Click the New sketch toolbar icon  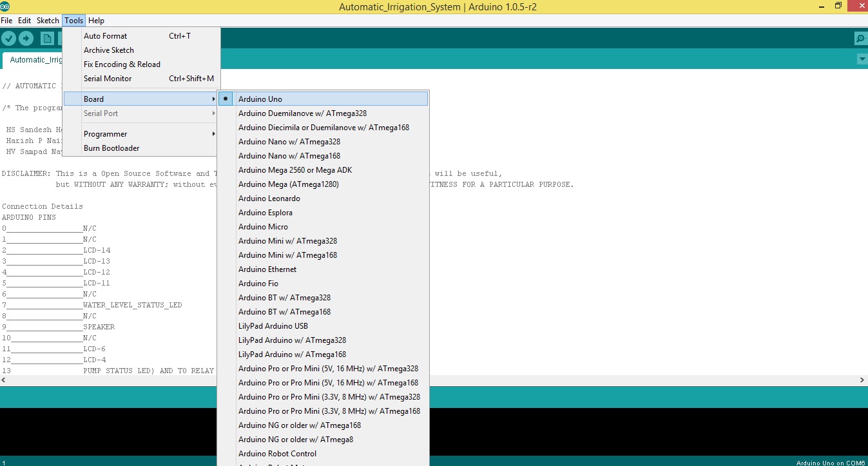point(47,39)
